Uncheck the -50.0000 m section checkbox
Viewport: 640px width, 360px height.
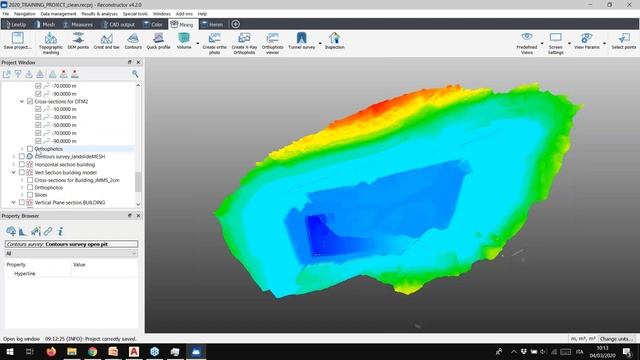(38, 125)
